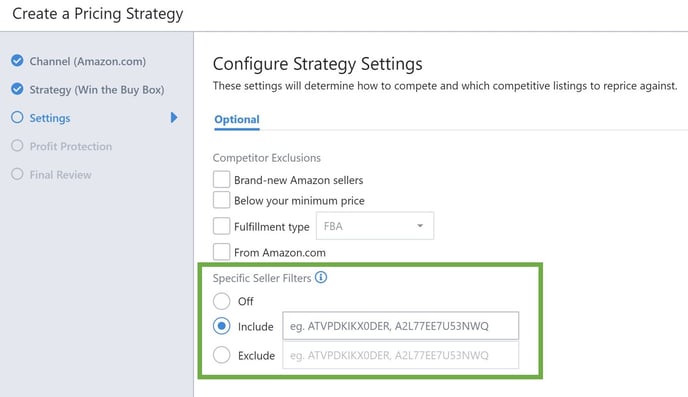
Task: Select the Off radio button
Action: tap(222, 301)
